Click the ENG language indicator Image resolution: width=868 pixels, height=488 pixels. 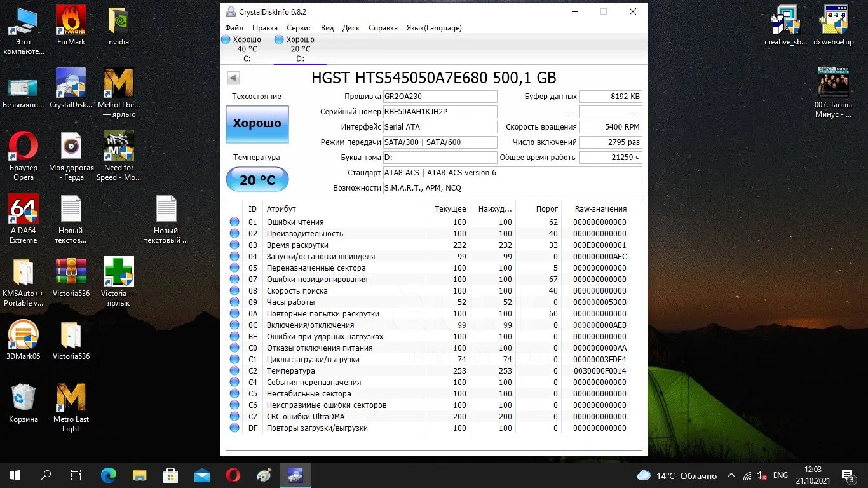pyautogui.click(x=780, y=475)
